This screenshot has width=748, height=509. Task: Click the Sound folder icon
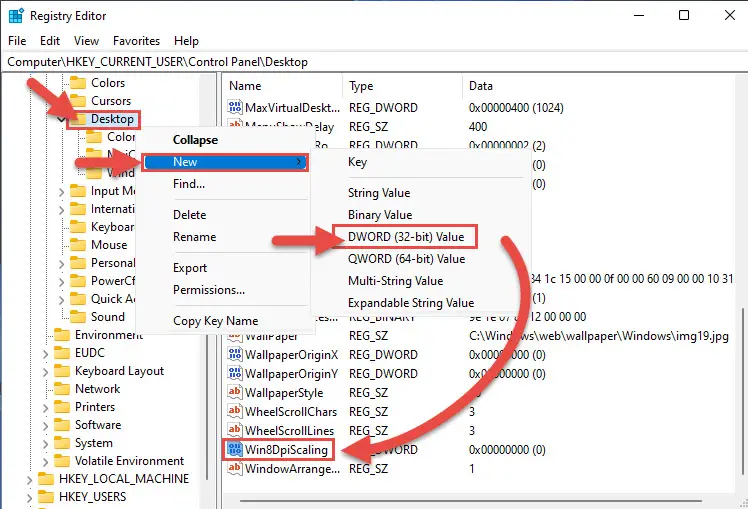[78, 317]
